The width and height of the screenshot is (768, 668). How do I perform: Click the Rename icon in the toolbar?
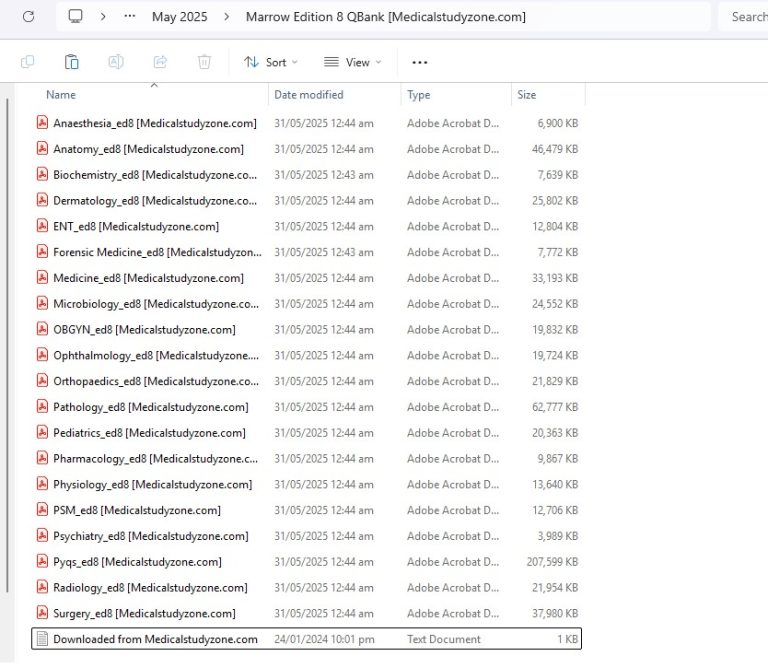coord(116,62)
